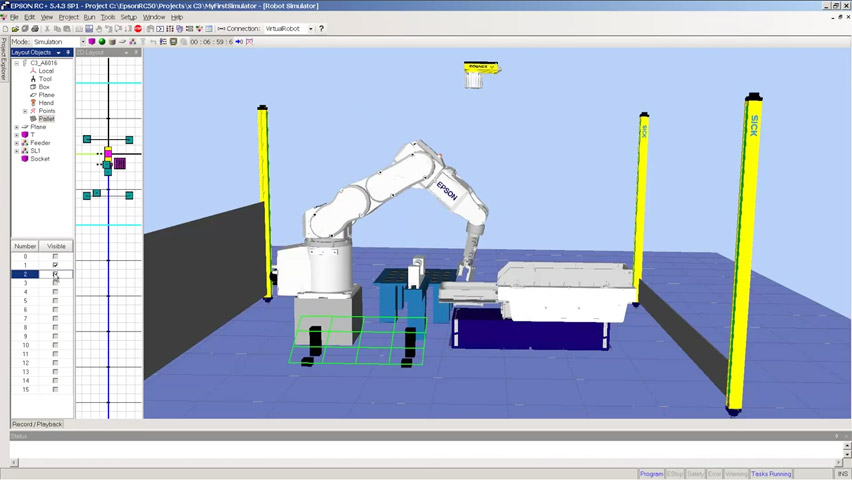
Task: Open the Project menu
Action: [x=68, y=17]
